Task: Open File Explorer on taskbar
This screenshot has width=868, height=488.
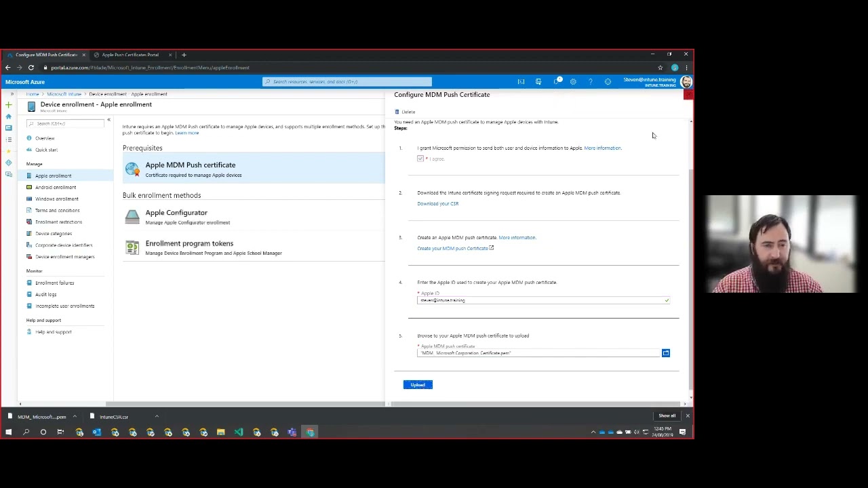Action: 220,432
